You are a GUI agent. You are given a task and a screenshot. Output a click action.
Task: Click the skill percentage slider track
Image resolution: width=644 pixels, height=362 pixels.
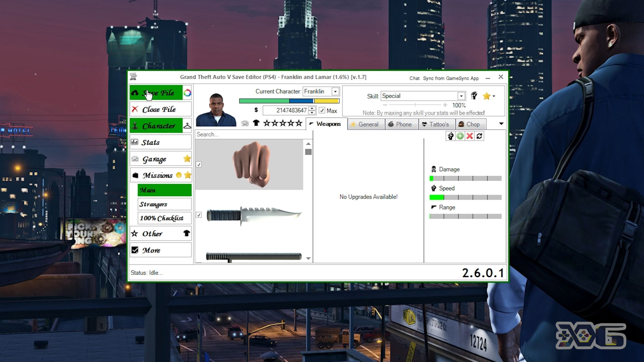click(x=415, y=105)
